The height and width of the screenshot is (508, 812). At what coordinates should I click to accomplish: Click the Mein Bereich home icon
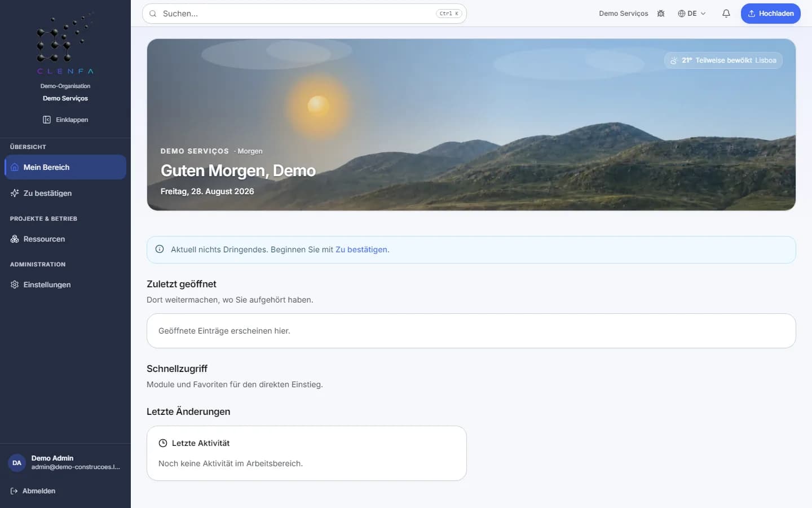pos(15,167)
